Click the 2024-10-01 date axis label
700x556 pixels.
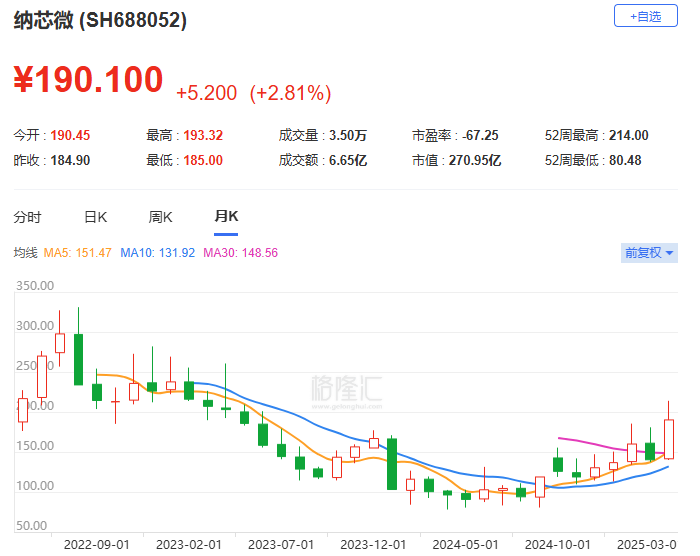click(x=558, y=545)
